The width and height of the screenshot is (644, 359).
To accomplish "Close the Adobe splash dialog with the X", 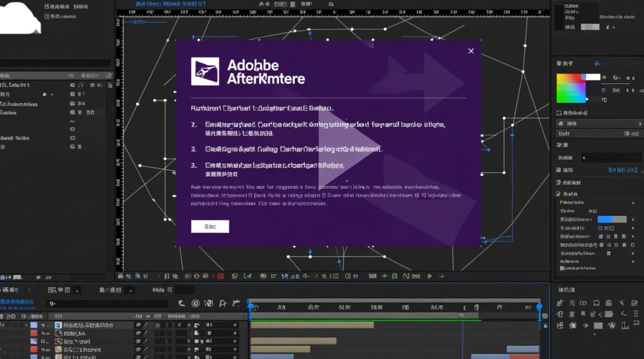I will point(471,51).
